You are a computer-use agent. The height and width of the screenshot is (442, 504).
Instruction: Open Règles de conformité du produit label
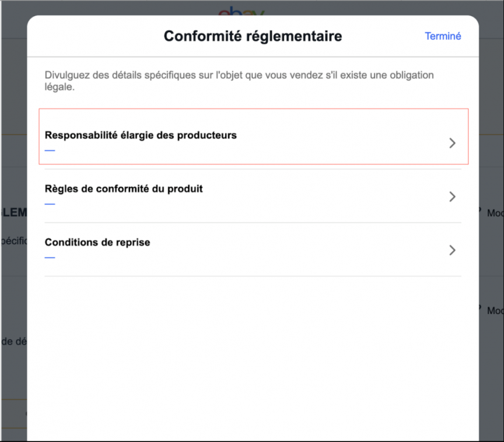[x=124, y=189]
